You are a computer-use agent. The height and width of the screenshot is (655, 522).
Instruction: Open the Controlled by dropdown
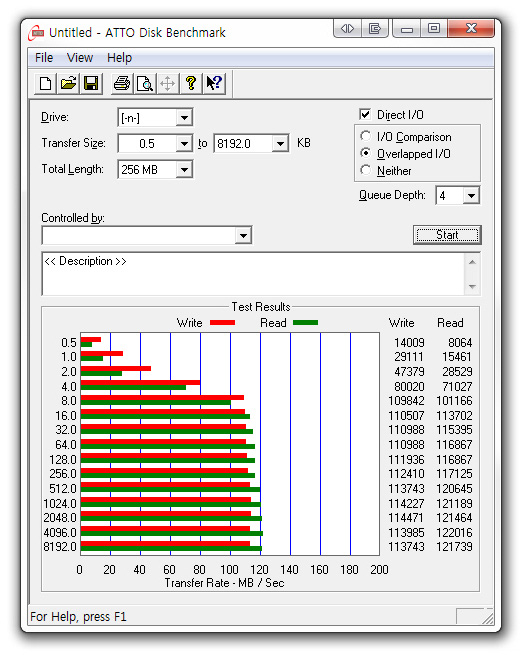point(243,236)
